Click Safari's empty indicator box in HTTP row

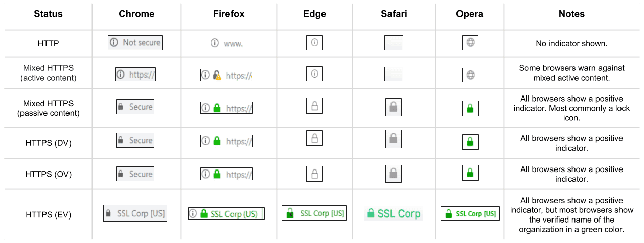coord(394,43)
